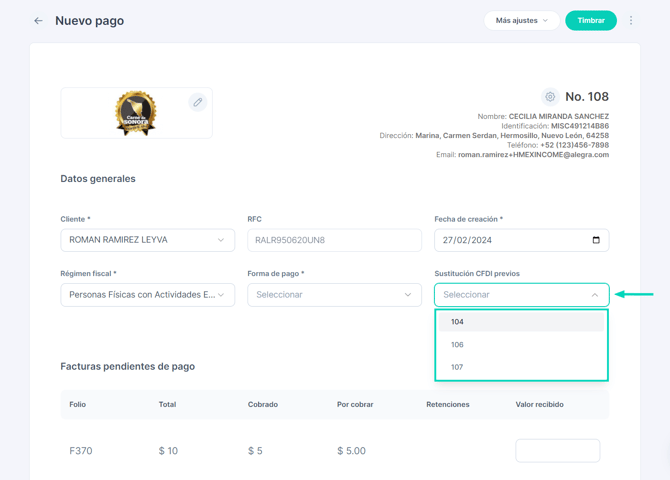670x480 pixels.
Task: Open the calendar picker in Fecha de creación
Action: coord(596,240)
